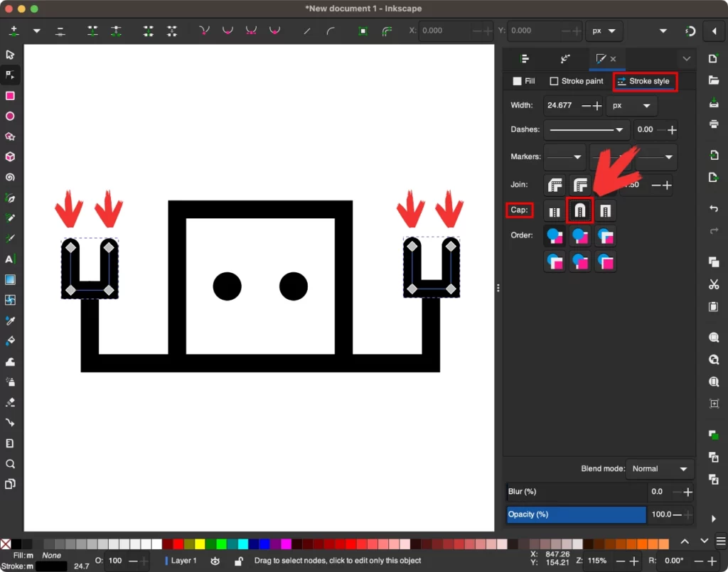The image size is (728, 572).
Task: Move palette view up with arrow
Action: (685, 541)
